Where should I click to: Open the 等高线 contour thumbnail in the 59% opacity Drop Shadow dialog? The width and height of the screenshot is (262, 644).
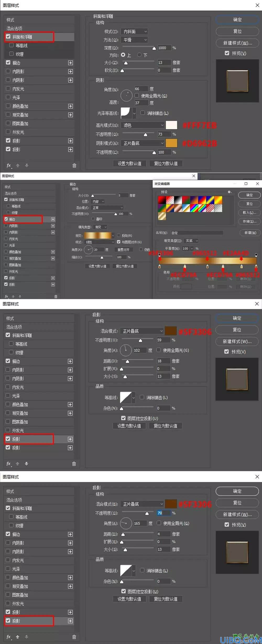(125, 398)
